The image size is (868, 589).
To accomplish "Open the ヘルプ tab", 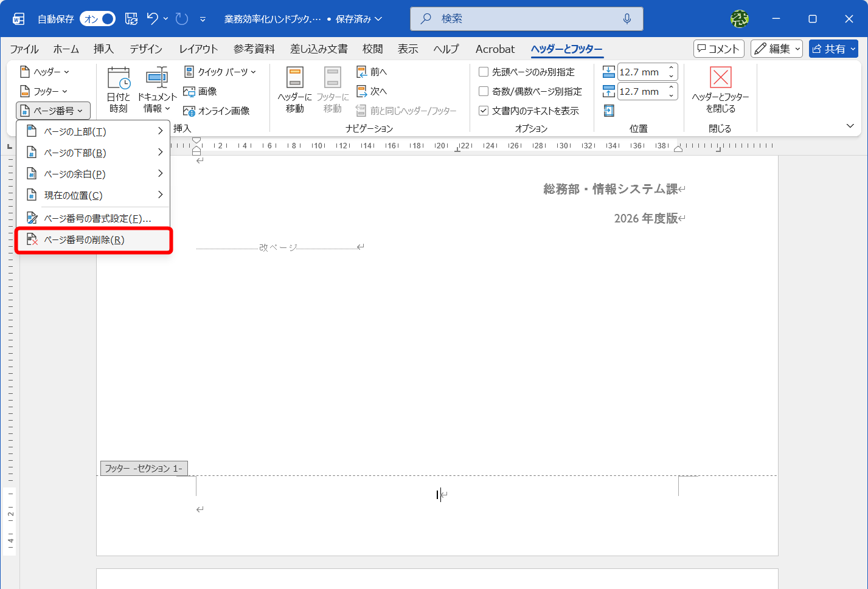I will [x=446, y=49].
